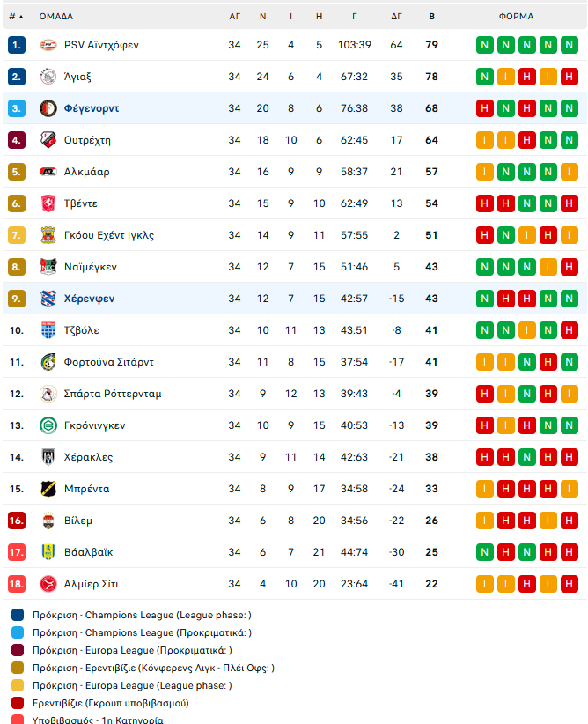The width and height of the screenshot is (588, 724).
Task: Click Feyenoord's first red H form badge
Action: [x=485, y=108]
